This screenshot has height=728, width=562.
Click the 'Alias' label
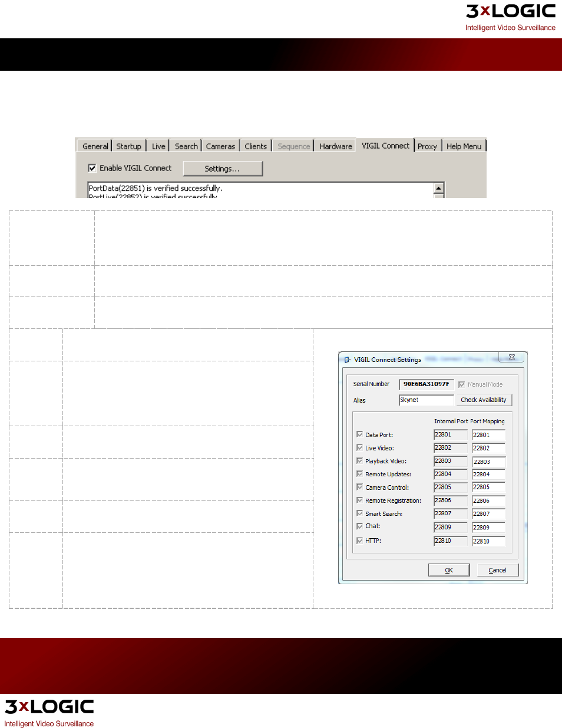pos(359,400)
